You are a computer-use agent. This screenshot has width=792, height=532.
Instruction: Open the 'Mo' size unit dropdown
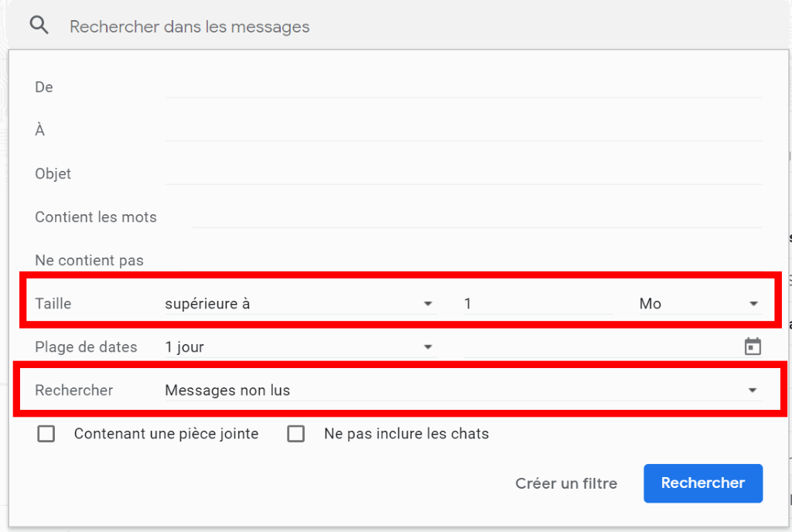(x=701, y=303)
